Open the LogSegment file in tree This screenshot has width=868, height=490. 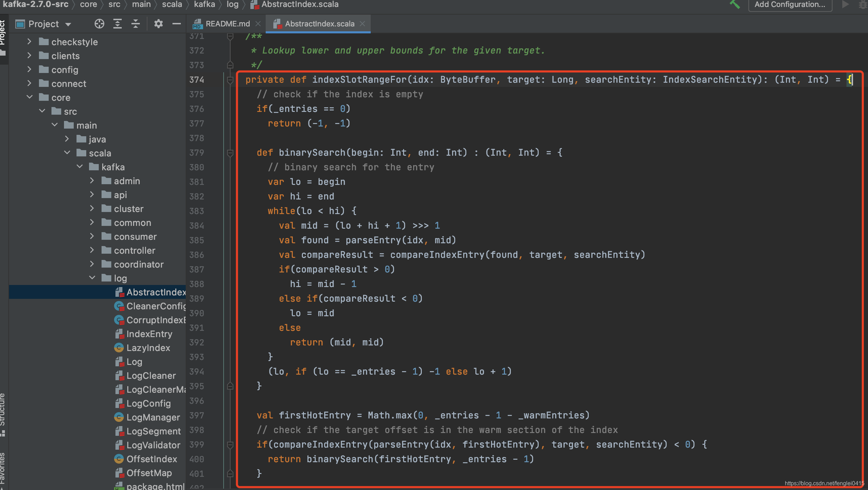tap(153, 431)
